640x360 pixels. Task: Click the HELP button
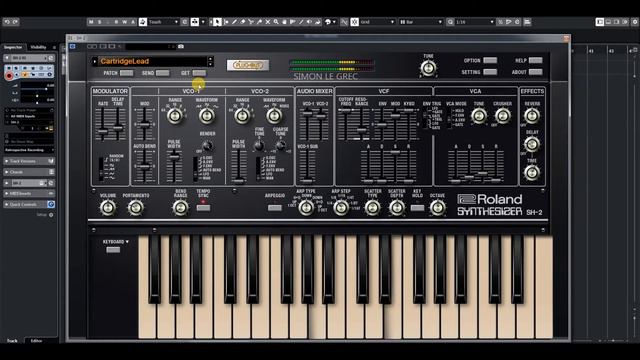tap(536, 60)
